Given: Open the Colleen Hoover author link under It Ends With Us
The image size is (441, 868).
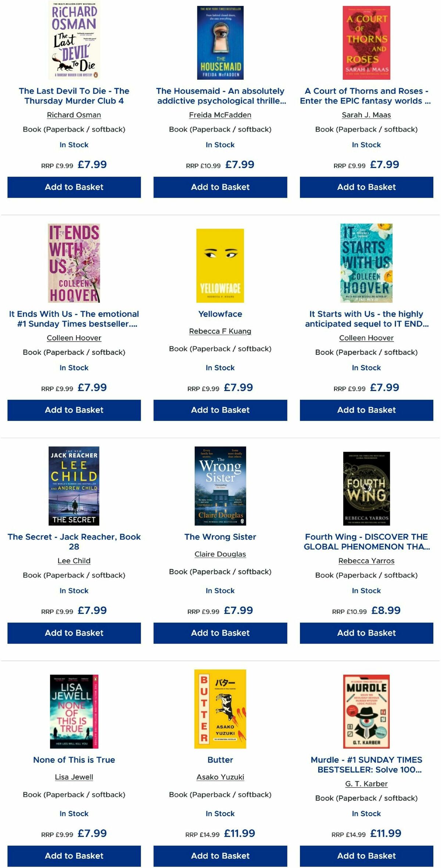Looking at the screenshot, I should pyautogui.click(x=73, y=338).
